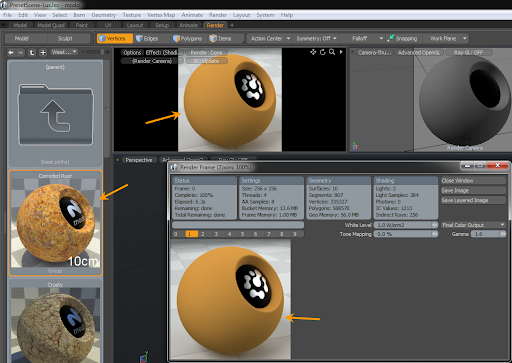This screenshot has height=363, width=512.
Task: Click the White Level channel icon
Action: [435, 225]
